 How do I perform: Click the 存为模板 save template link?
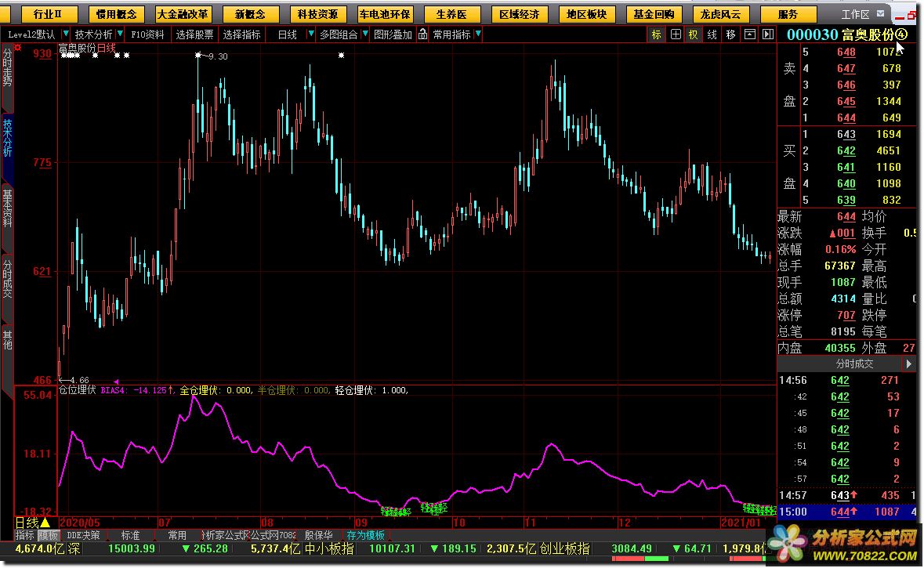tap(366, 535)
